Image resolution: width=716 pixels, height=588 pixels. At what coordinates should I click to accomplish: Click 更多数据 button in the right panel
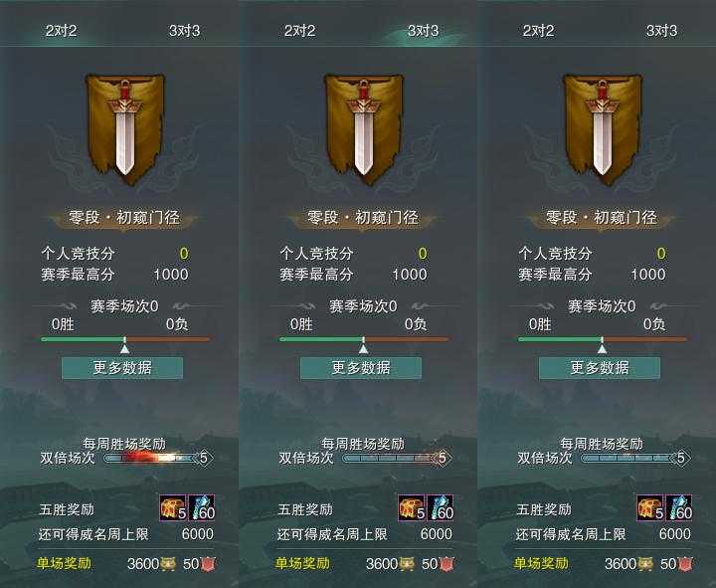[600, 368]
